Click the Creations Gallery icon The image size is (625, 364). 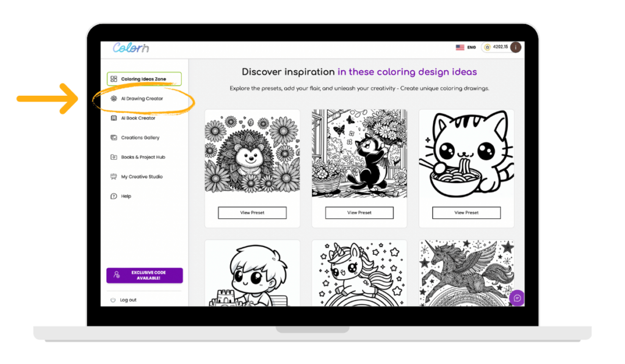pos(114,138)
